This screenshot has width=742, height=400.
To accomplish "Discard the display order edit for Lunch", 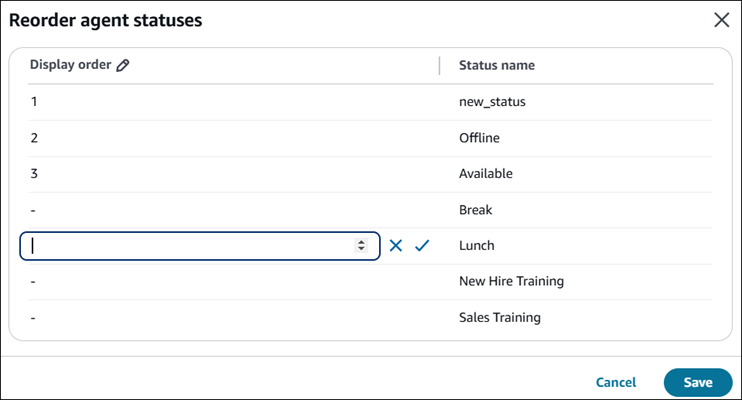I will click(x=396, y=245).
